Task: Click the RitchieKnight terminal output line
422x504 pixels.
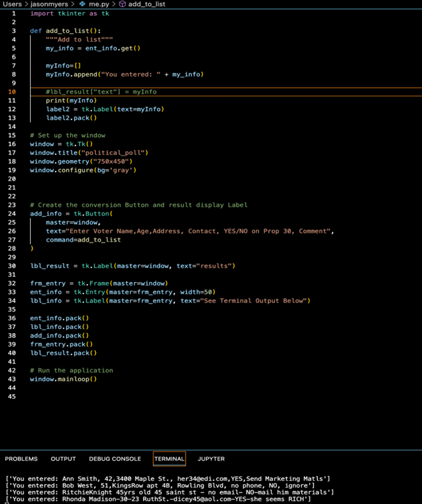Action: pos(170,492)
